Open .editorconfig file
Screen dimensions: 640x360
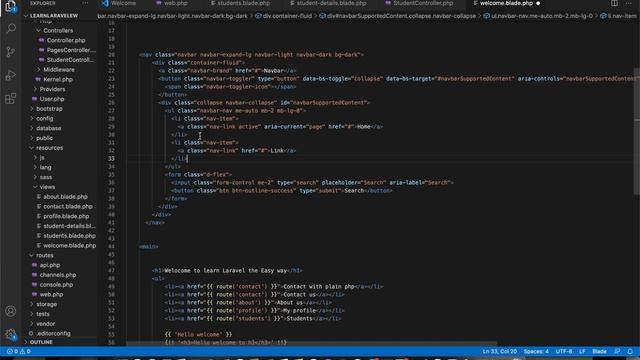(53, 333)
